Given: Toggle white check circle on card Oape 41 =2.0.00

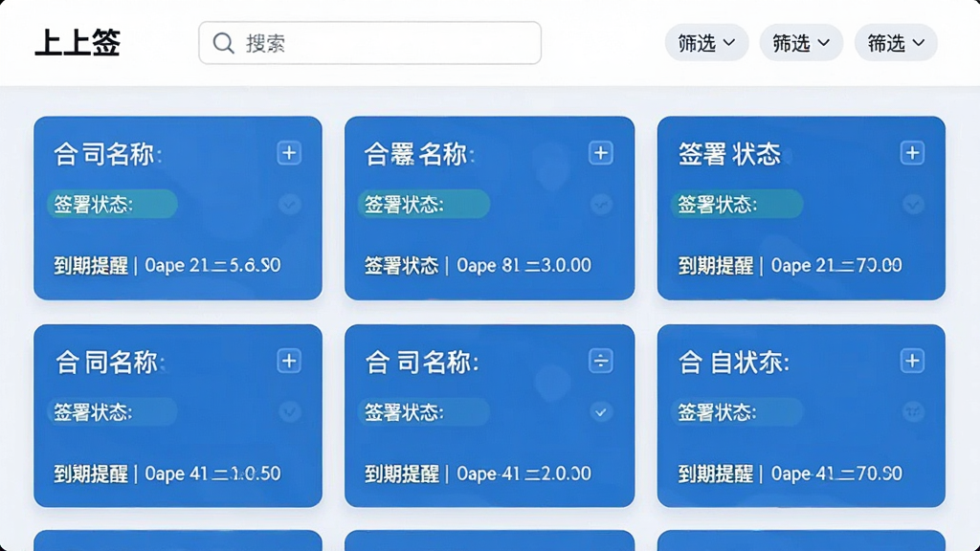Looking at the screenshot, I should (601, 411).
